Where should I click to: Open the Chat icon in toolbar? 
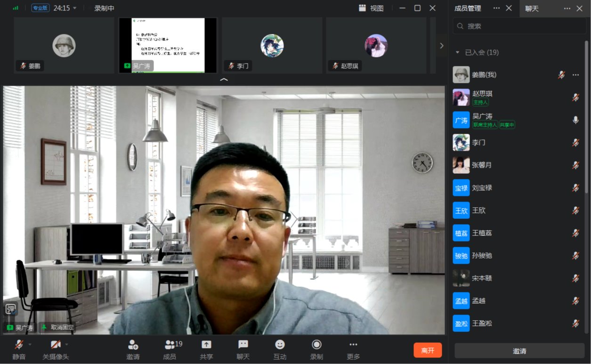243,345
